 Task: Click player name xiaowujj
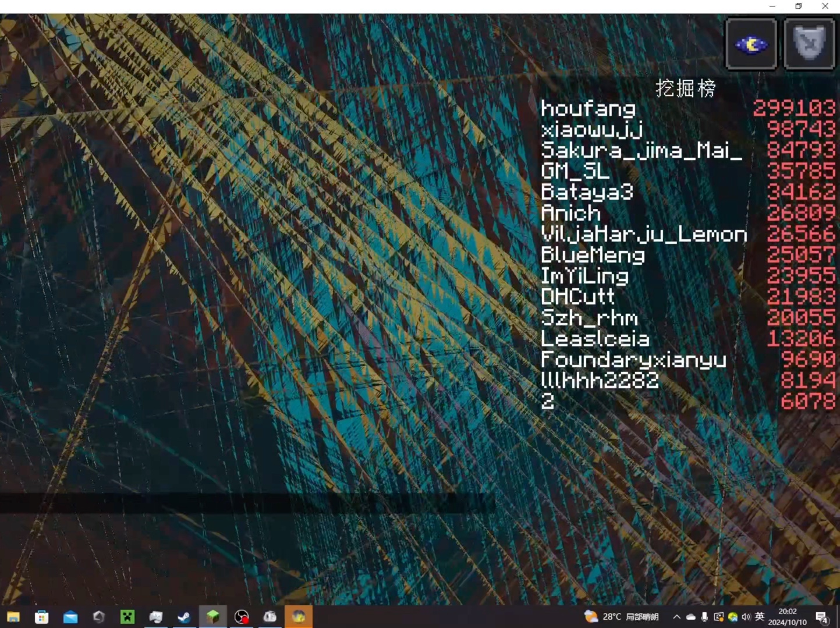591,130
